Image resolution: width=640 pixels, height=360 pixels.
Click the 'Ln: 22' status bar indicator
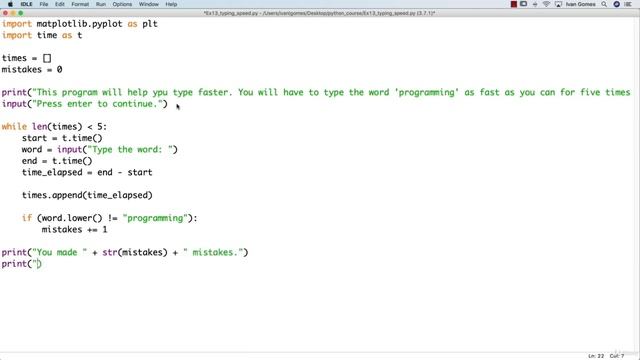click(596, 356)
